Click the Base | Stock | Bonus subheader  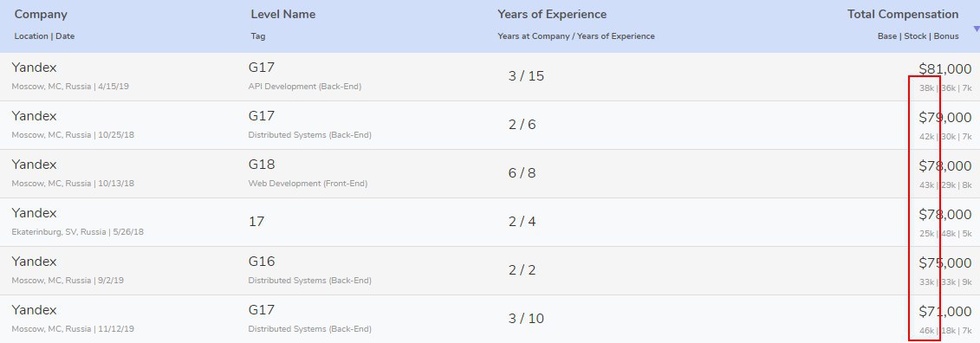tap(918, 36)
